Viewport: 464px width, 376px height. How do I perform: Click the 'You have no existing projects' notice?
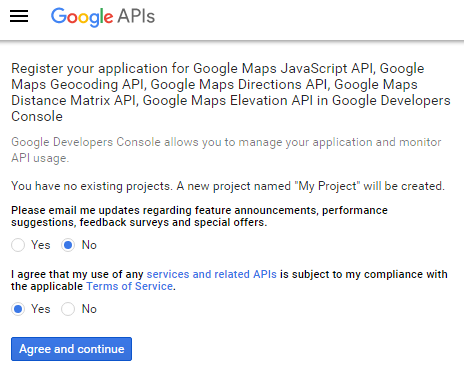point(228,186)
